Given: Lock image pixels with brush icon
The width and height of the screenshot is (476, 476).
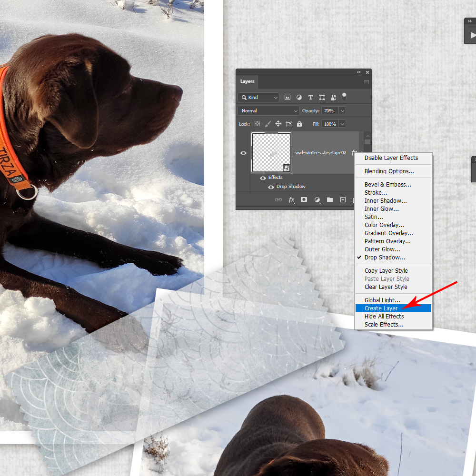Looking at the screenshot, I should (268, 124).
